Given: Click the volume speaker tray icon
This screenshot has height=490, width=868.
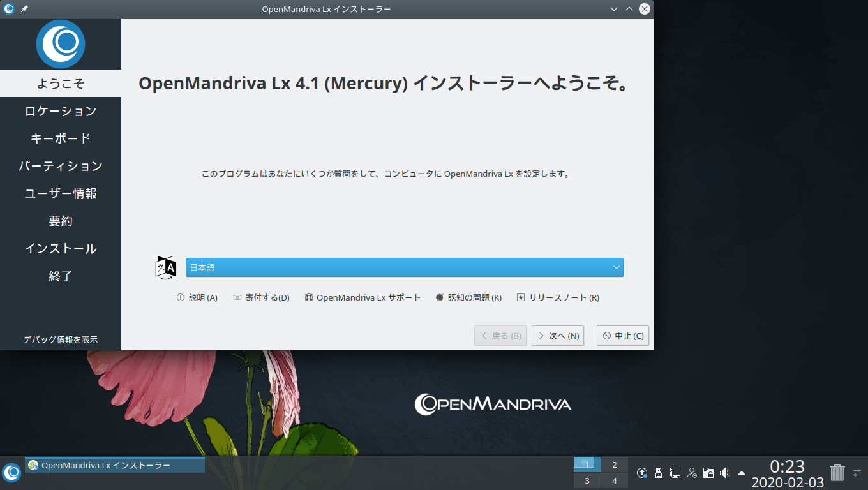Looking at the screenshot, I should pos(724,473).
